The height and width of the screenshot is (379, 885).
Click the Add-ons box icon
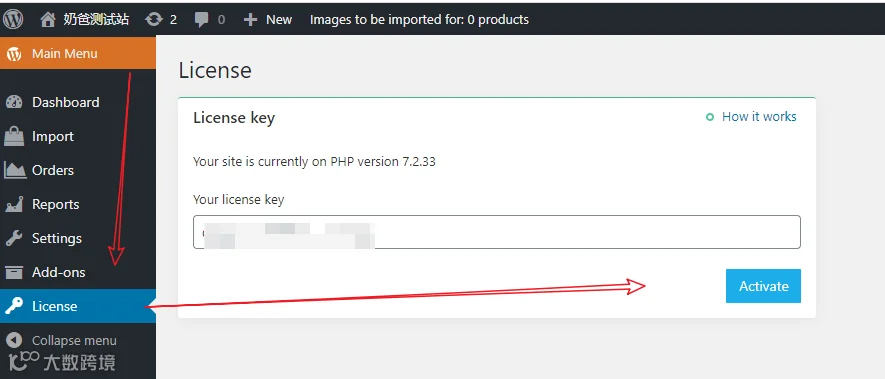14,272
